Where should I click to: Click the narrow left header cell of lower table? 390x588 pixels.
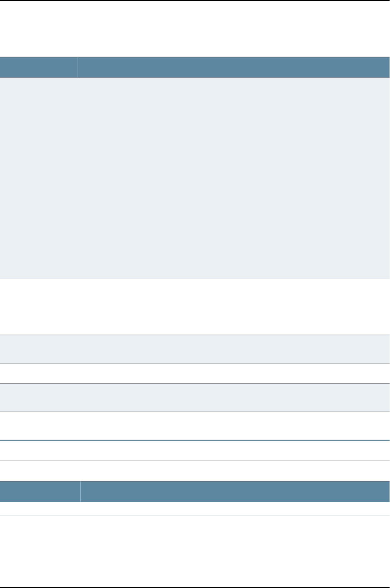pyautogui.click(x=40, y=491)
